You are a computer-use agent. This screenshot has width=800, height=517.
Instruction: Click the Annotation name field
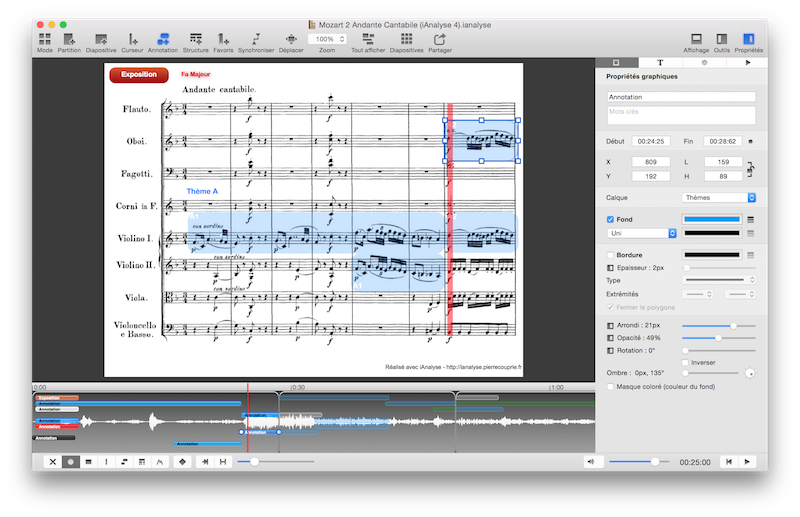(681, 97)
